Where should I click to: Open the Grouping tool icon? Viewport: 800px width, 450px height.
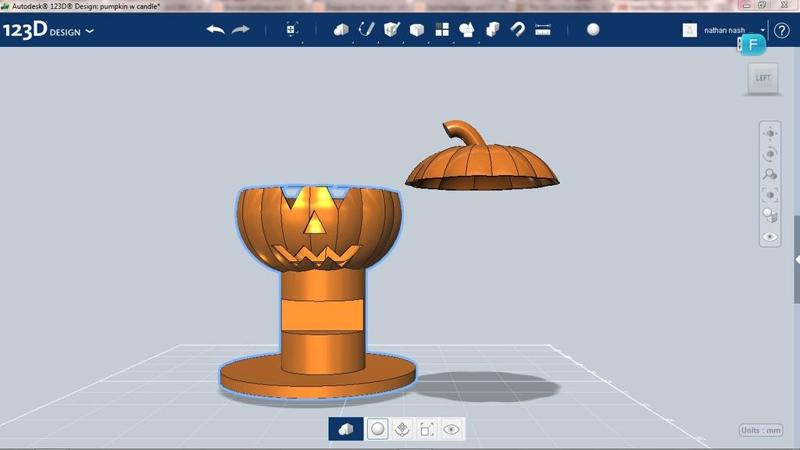[x=467, y=30]
